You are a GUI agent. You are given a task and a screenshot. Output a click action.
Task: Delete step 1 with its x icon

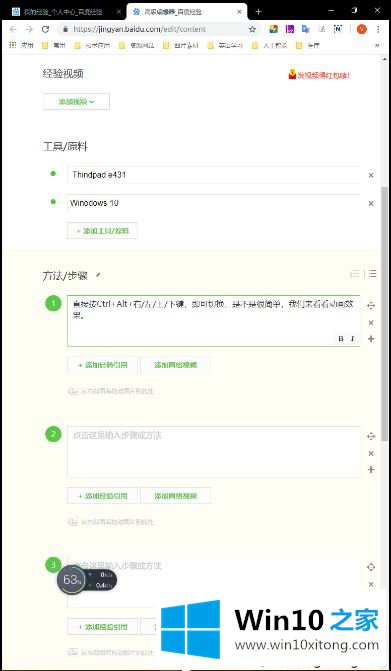point(371,322)
